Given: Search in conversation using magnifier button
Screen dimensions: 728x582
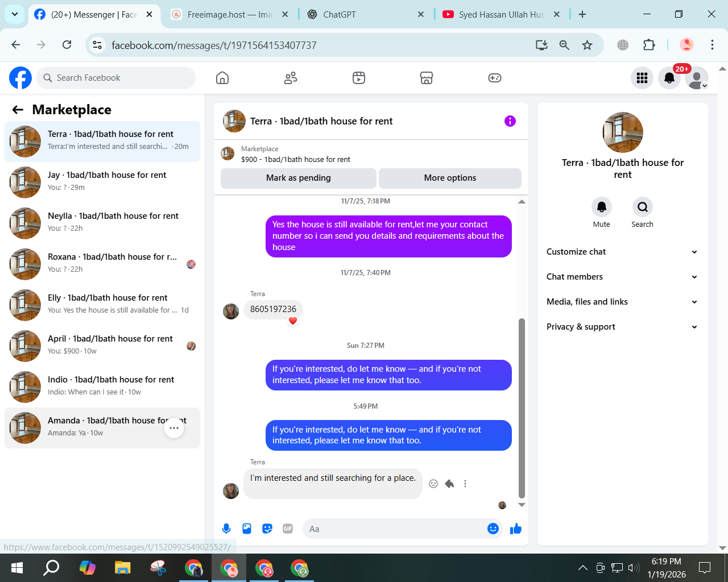Looking at the screenshot, I should pos(643,207).
